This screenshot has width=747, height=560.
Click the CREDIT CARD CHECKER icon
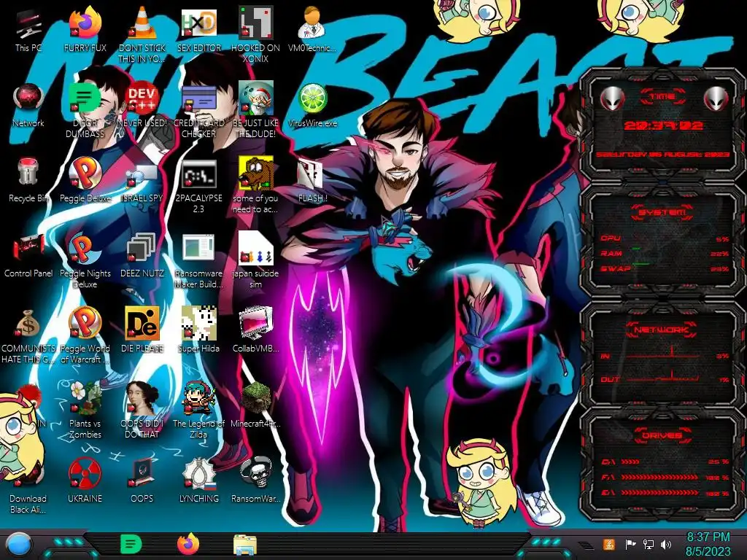199,98
